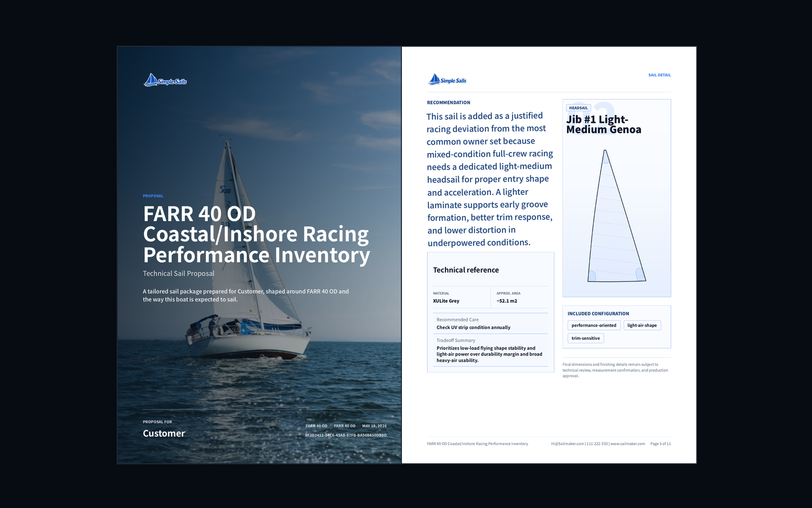Click the 'Final dimensions and finishing details' disclaimer

pos(615,370)
